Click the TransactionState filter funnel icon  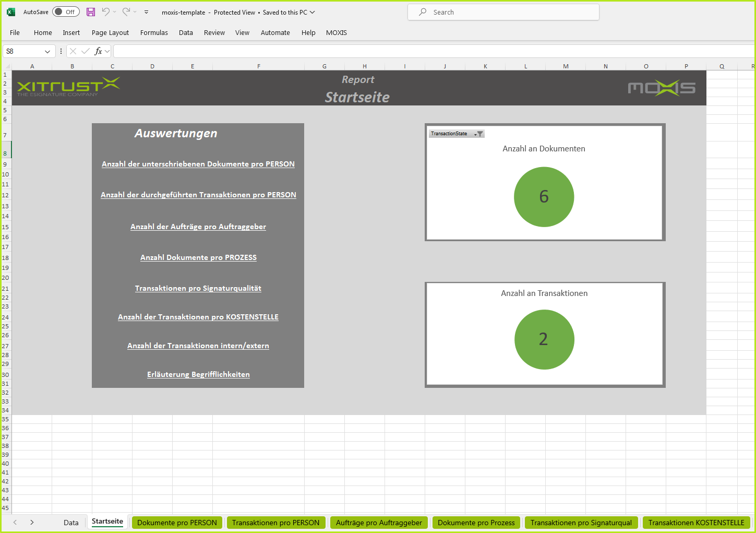click(x=479, y=134)
